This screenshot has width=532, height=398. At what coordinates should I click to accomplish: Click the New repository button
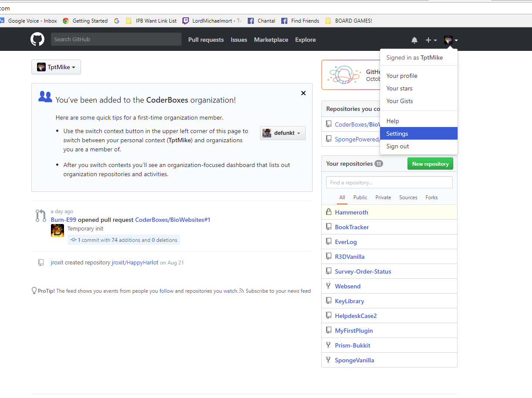tap(430, 164)
